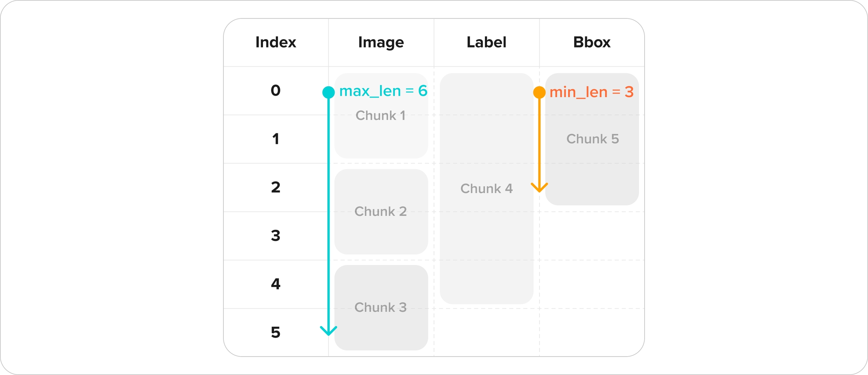
Task: Select the Index column header
Action: click(275, 42)
